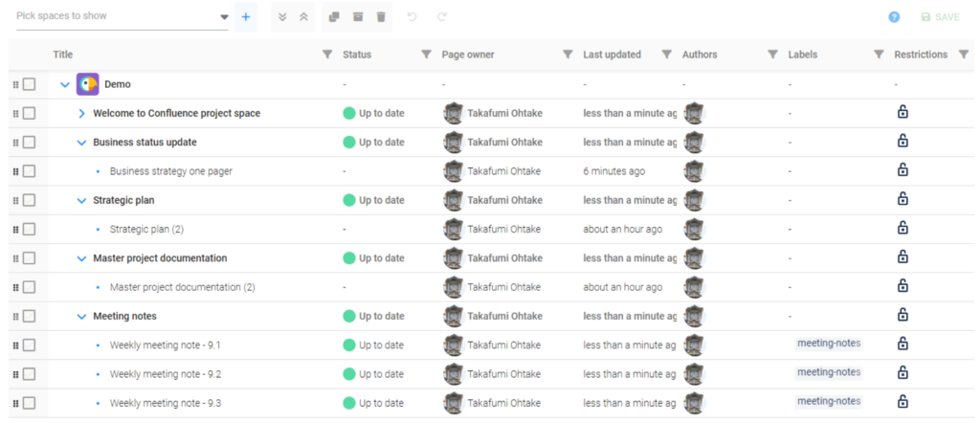The height and width of the screenshot is (423, 980).
Task: Click the Last updated column header
Action: tap(612, 55)
